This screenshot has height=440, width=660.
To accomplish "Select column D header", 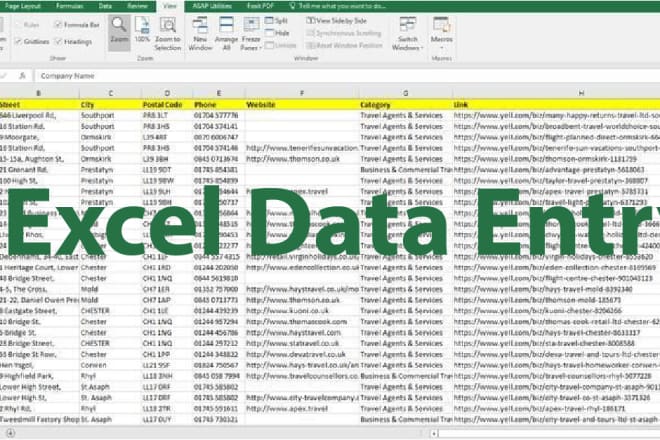I will 167,93.
